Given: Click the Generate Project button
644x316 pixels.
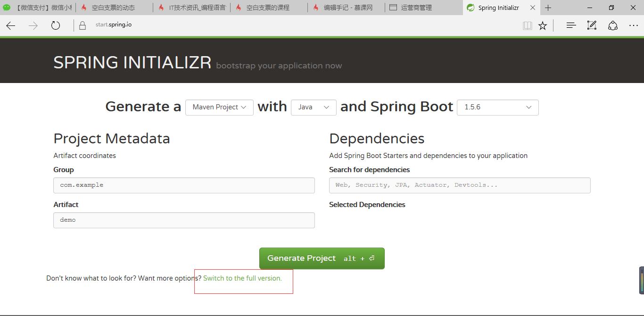Looking at the screenshot, I should pyautogui.click(x=322, y=258).
